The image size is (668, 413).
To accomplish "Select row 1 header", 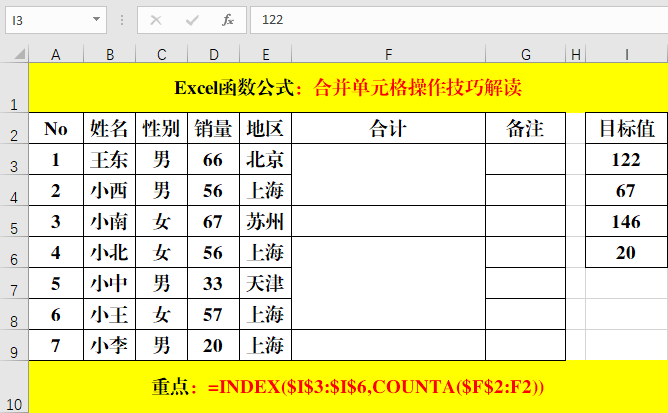I will (x=14, y=87).
